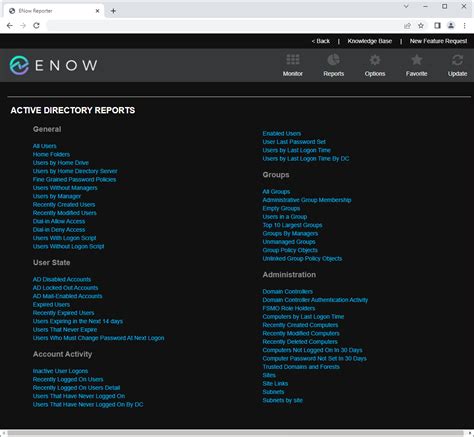The width and height of the screenshot is (474, 437).
Task: Open Unlinked Group Policy Objects report
Action: (x=302, y=258)
